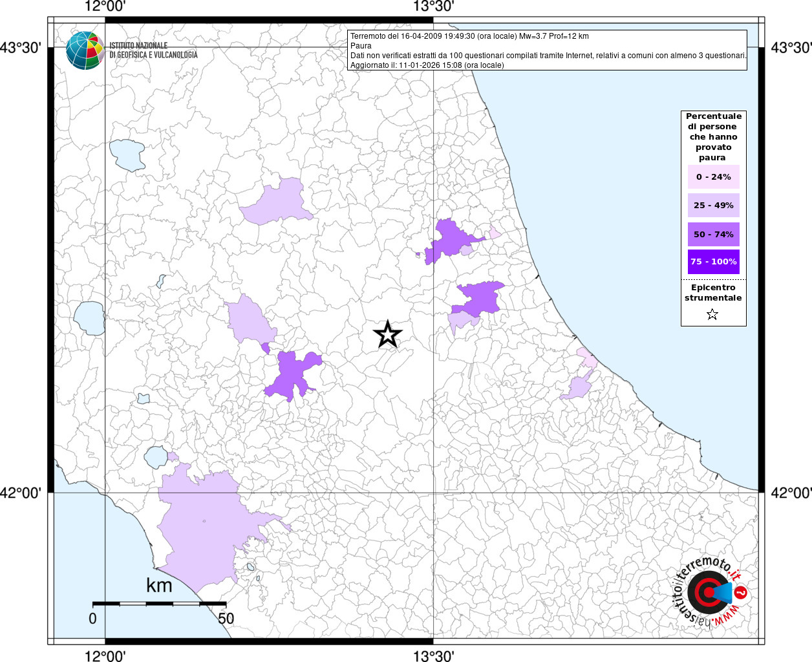Select the 50 - 74% legend swatch
Screen dimensions: 812x662
tap(713, 234)
